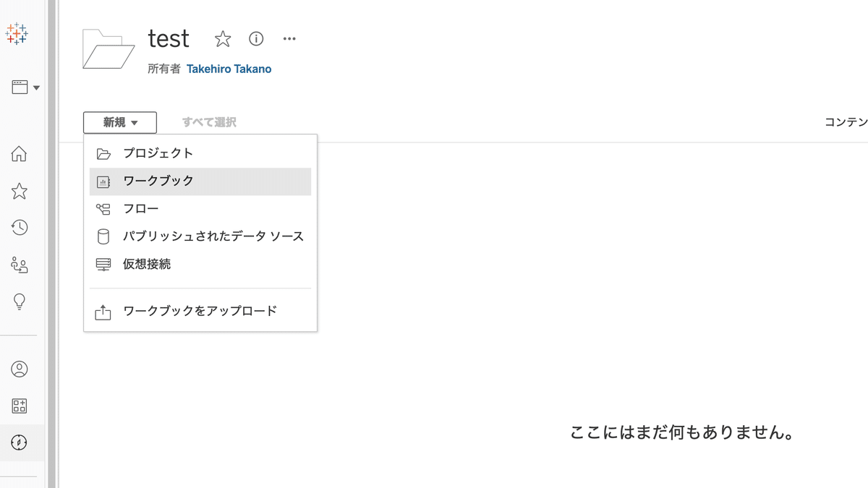Screen dimensions: 868x488
Task: Select プロジェクト from the new menu
Action: point(200,153)
